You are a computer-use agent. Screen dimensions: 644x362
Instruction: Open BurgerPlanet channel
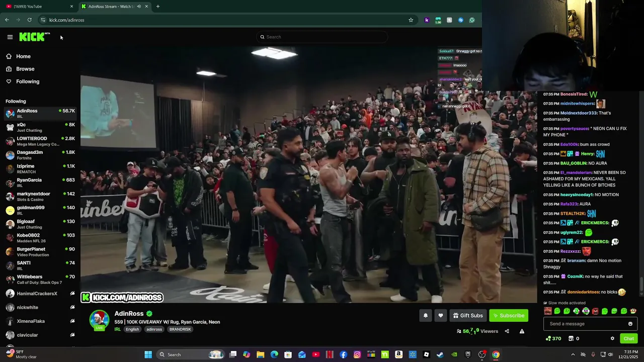point(40,252)
